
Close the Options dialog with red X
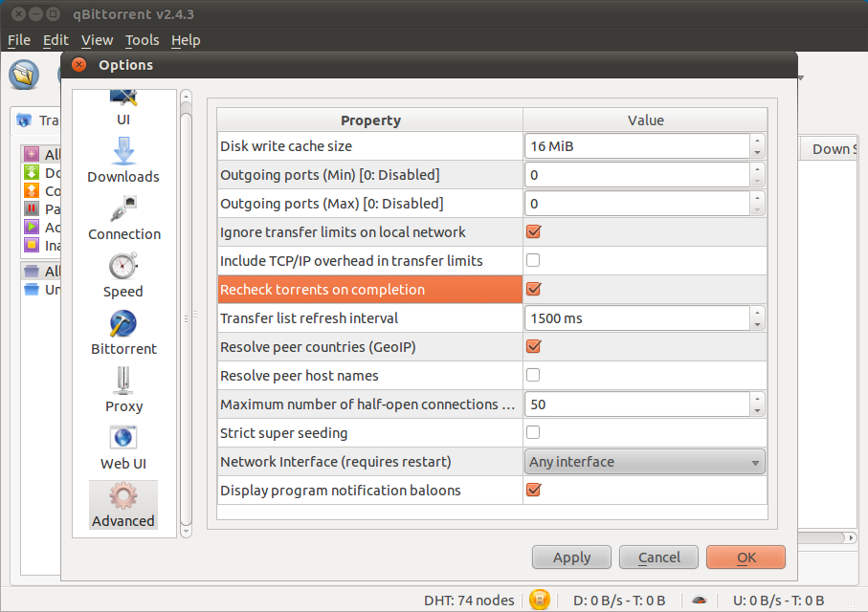click(79, 65)
